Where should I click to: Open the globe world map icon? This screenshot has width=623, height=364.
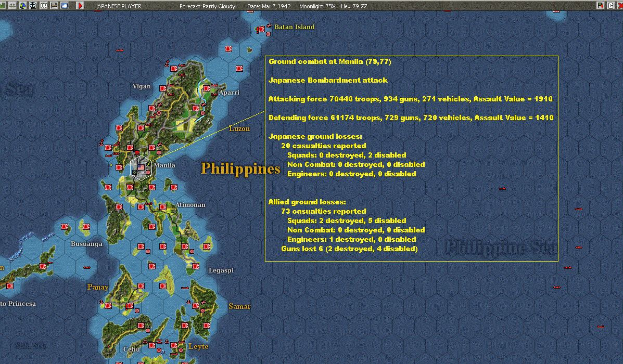coord(23,6)
